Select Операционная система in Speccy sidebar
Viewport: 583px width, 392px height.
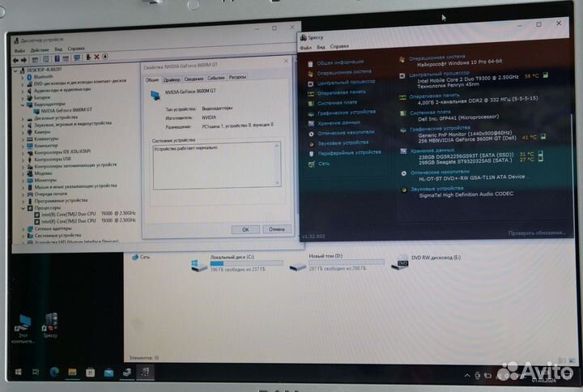coord(344,72)
